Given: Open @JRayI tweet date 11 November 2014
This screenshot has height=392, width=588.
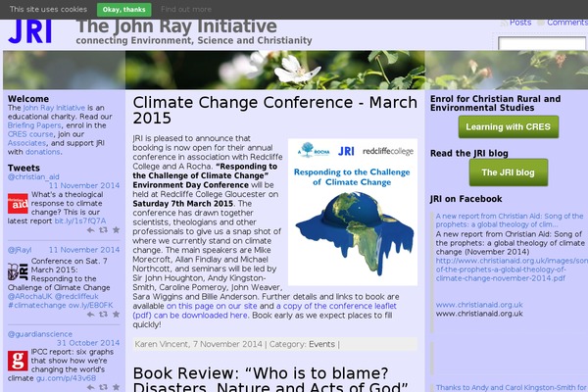Looking at the screenshot, I should tap(84, 250).
